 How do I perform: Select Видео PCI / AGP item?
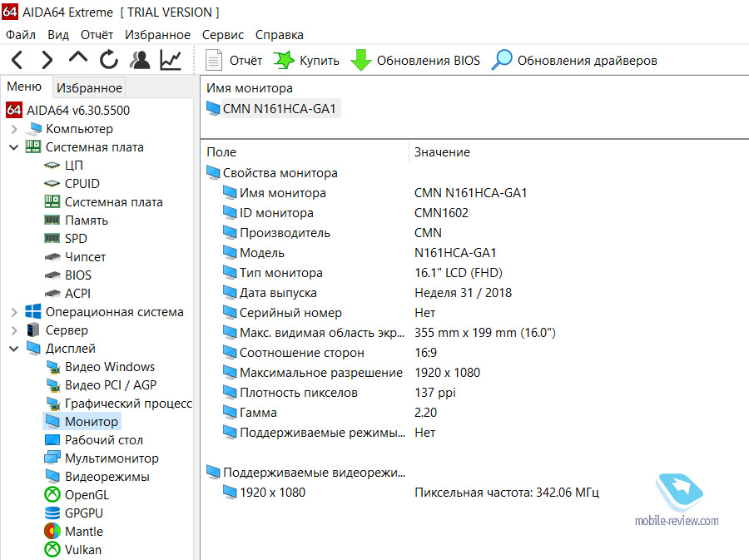tap(101, 385)
